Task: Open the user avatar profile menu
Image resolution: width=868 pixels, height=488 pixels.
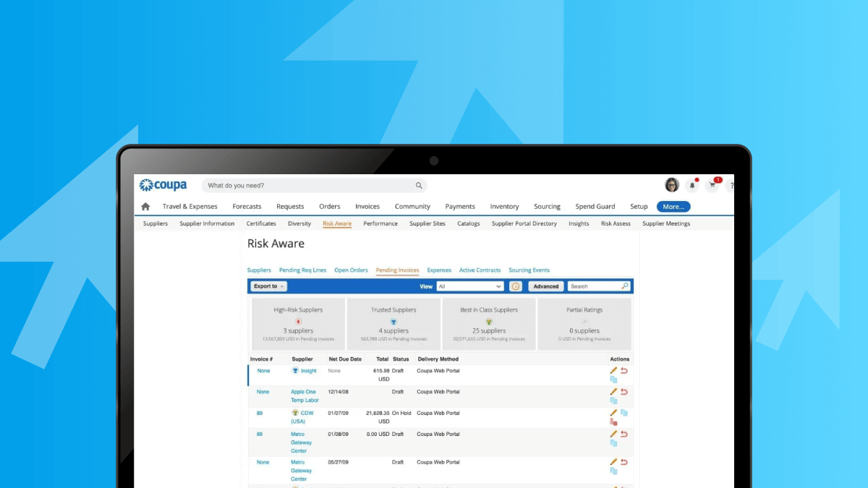Action: click(672, 185)
